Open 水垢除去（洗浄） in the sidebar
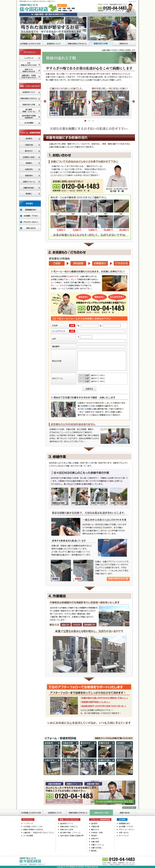The height and width of the screenshot is (868, 155). pos(30,157)
